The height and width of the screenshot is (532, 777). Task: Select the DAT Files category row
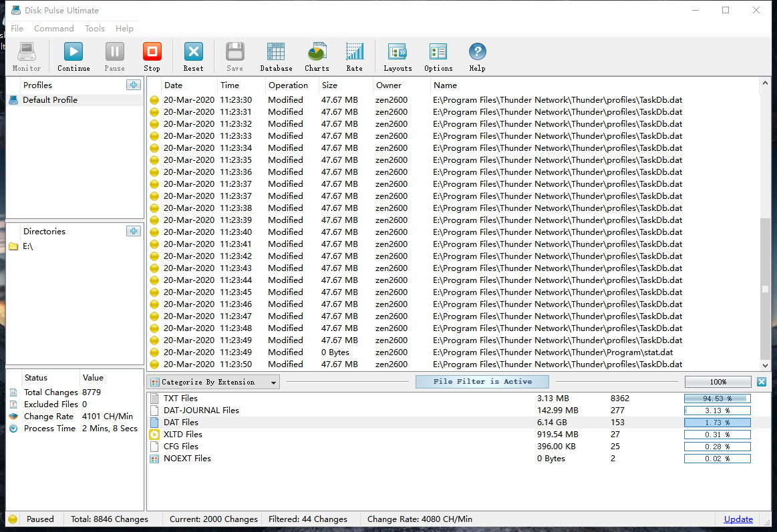(181, 423)
